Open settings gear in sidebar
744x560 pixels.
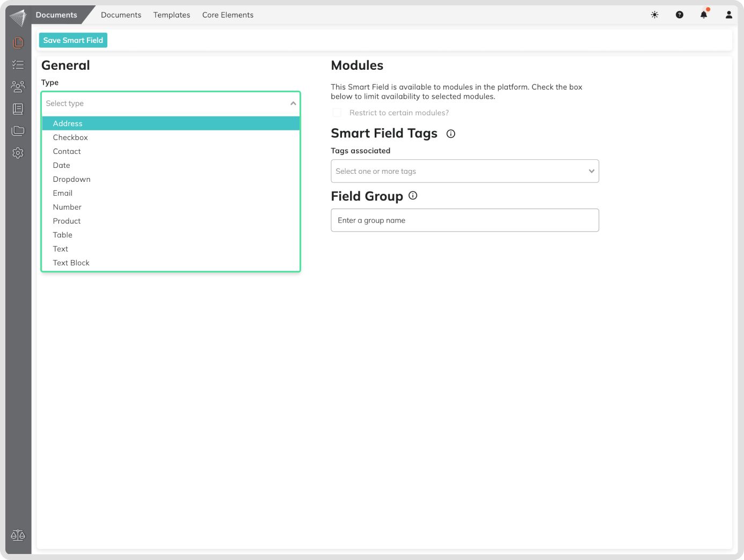[x=18, y=153]
